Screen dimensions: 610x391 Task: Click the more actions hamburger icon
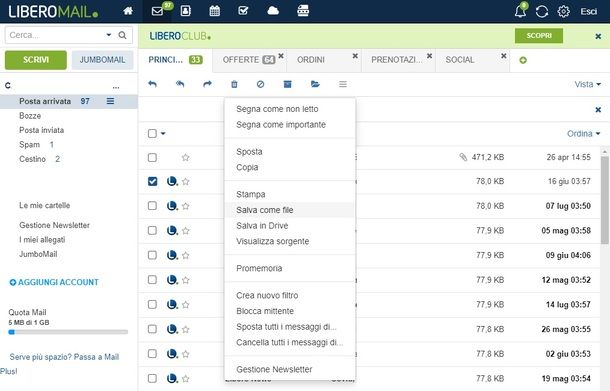tap(343, 84)
